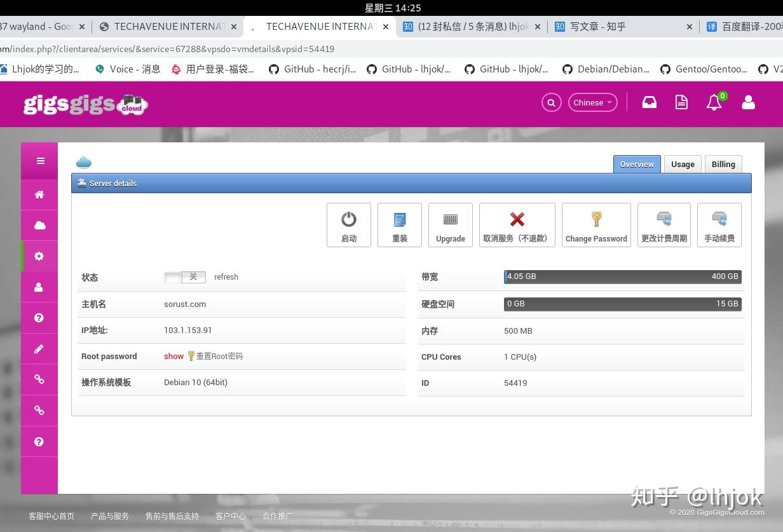
Task: Select the home icon in the sidebar
Action: click(x=39, y=194)
